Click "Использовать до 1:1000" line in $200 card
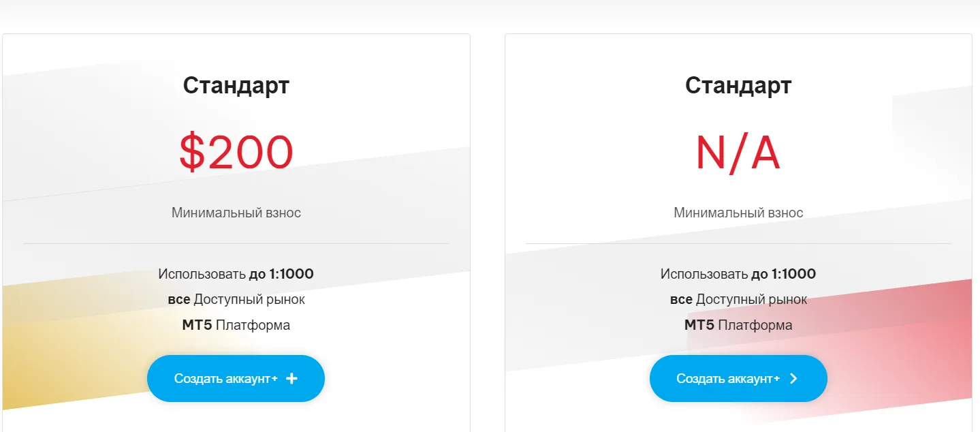The image size is (980, 432). pyautogui.click(x=236, y=274)
